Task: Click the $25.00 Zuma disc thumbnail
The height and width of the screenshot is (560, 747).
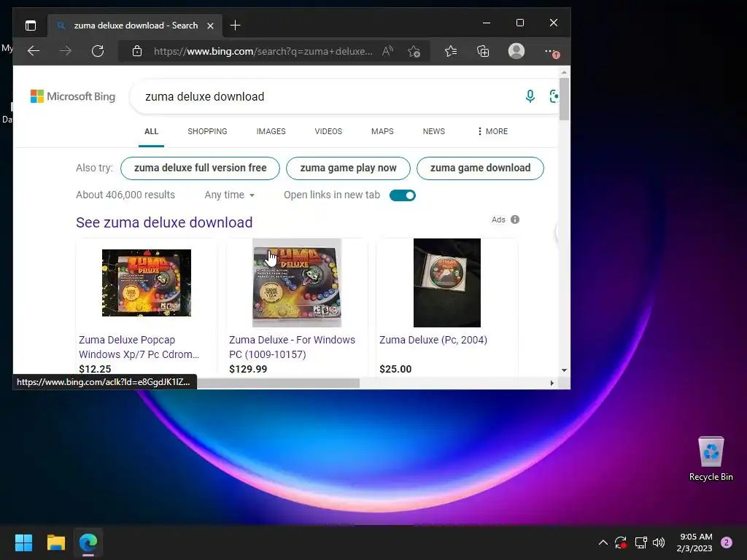Action: (447, 283)
